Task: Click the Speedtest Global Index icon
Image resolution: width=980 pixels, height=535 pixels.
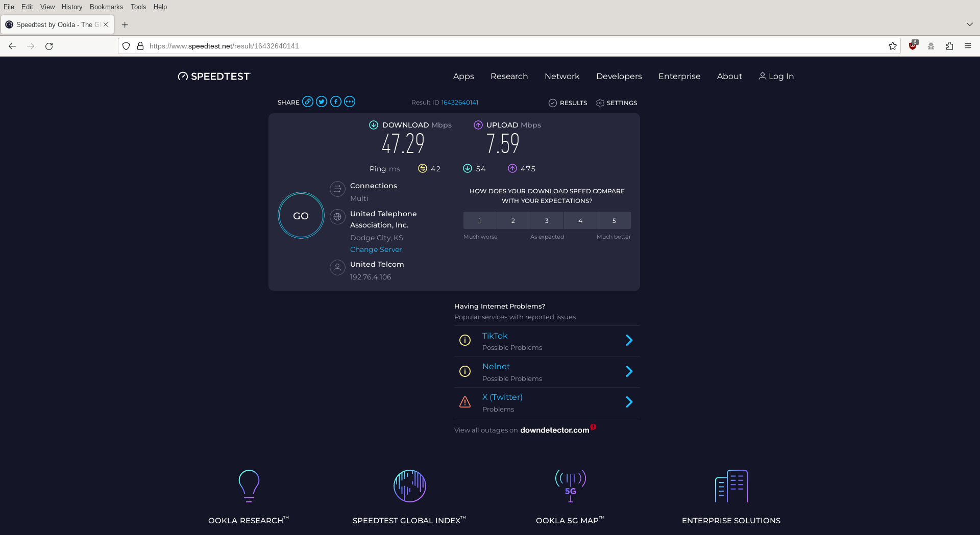Action: coord(409,486)
